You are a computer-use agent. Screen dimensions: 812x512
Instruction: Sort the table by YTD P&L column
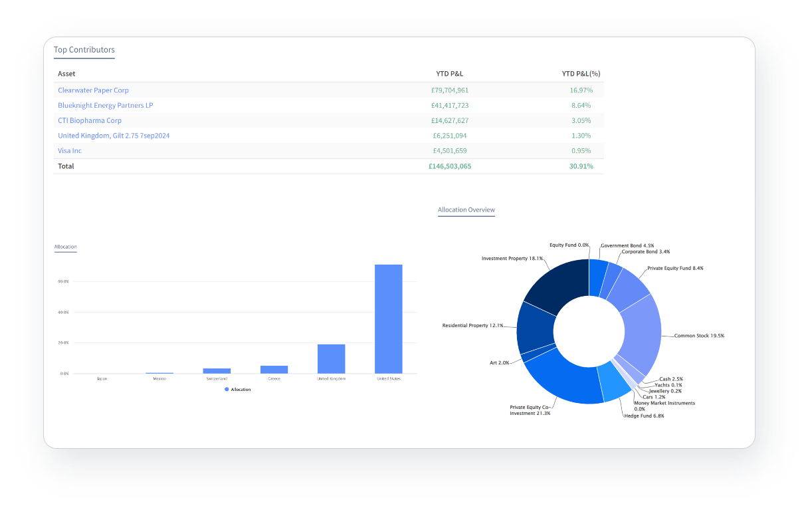point(450,74)
